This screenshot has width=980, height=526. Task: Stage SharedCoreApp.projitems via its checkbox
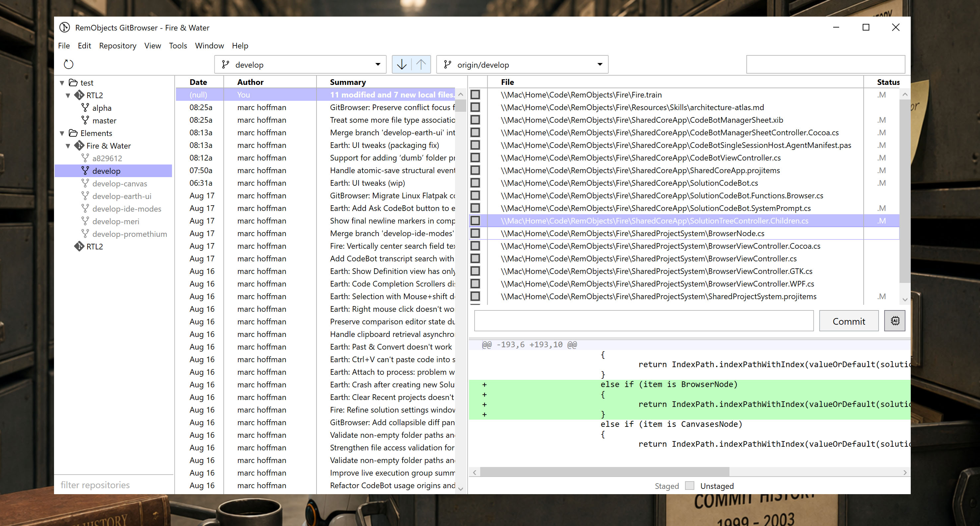(475, 170)
